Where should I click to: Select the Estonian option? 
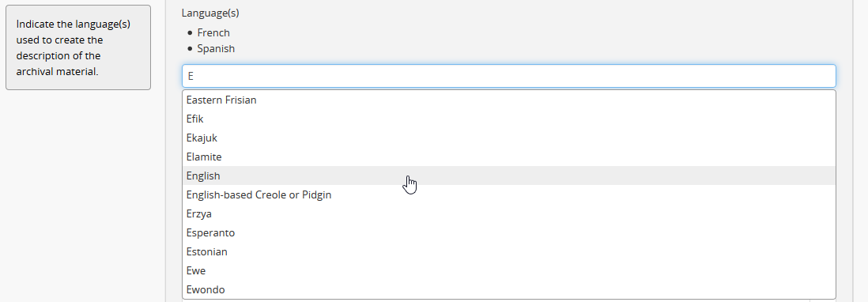509,251
